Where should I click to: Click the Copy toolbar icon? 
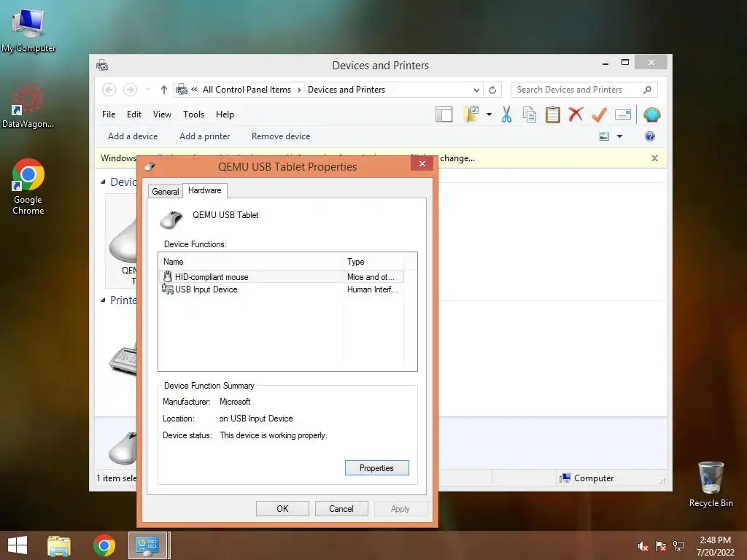coord(530,114)
